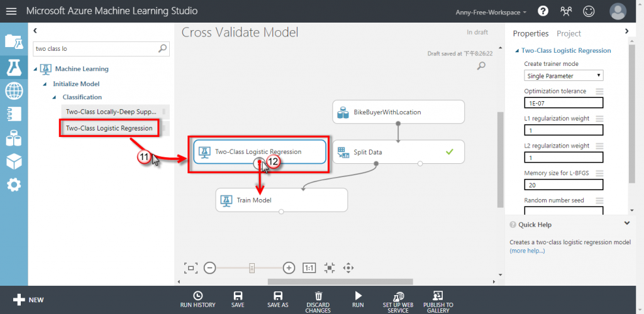This screenshot has height=314, width=644.
Task: Select the Split Data module
Action: [398, 152]
